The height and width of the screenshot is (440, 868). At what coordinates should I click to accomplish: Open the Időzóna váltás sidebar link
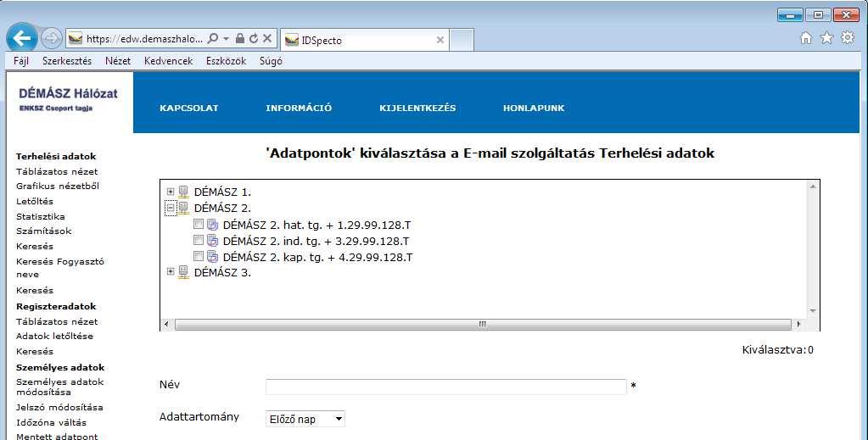[x=51, y=422]
